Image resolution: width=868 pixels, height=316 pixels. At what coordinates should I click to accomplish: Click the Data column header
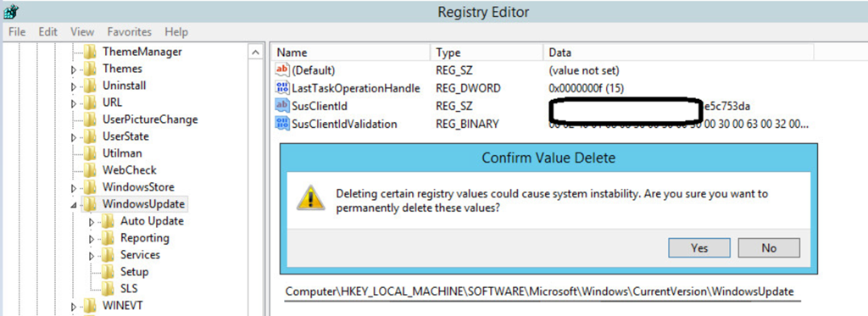[x=679, y=53]
